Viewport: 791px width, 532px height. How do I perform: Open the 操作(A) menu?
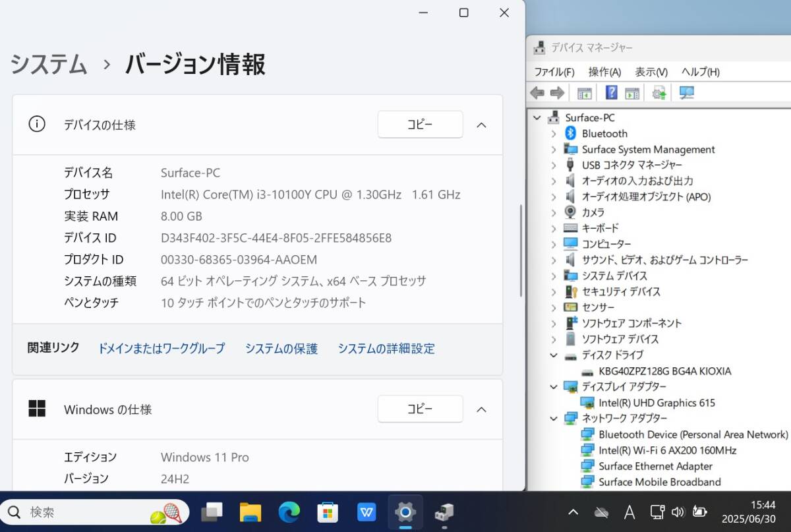click(x=605, y=72)
